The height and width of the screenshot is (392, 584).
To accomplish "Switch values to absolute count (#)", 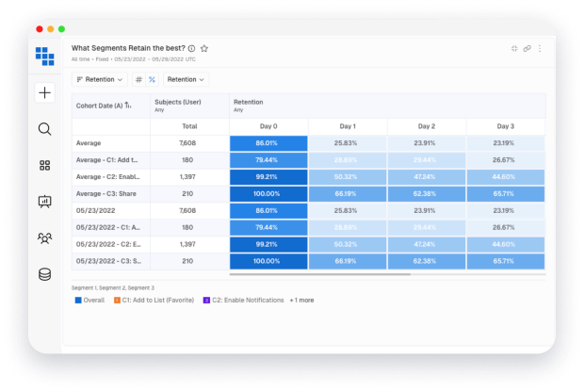I will coord(139,80).
